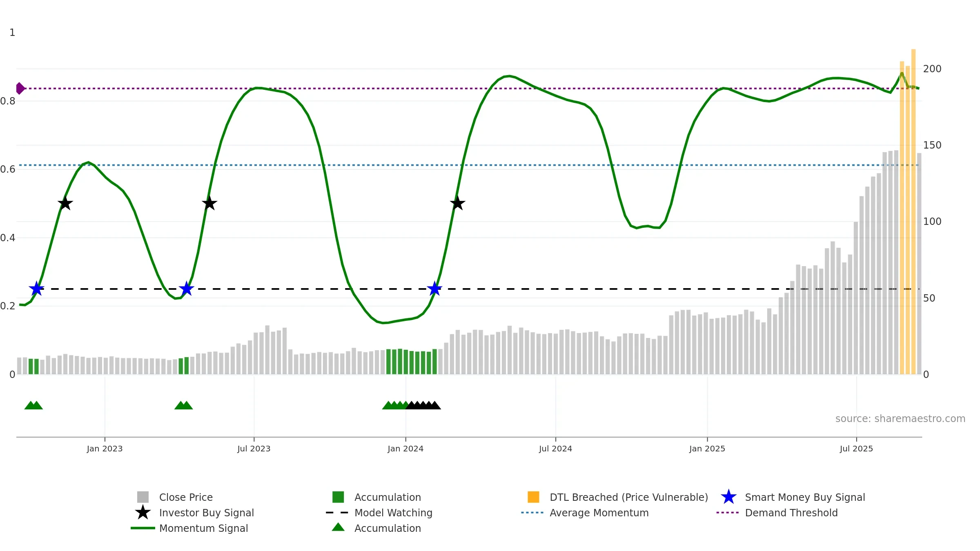Toggle Average Momentum legend item

pyautogui.click(x=599, y=513)
